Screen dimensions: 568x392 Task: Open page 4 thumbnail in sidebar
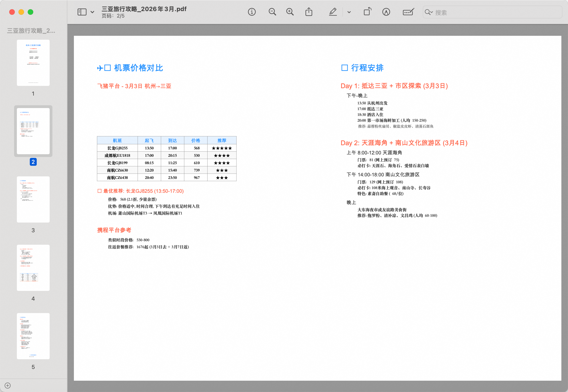click(x=33, y=268)
